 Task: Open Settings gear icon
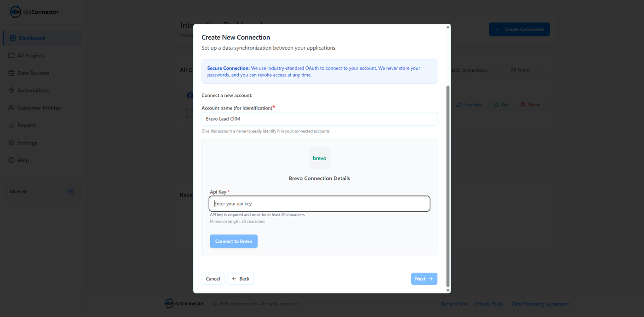point(11,143)
